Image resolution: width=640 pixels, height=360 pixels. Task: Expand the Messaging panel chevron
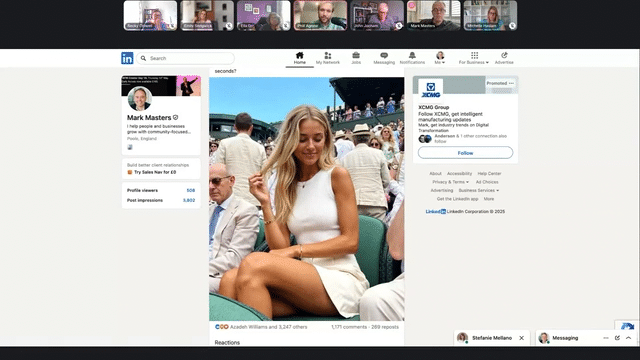coord(629,338)
